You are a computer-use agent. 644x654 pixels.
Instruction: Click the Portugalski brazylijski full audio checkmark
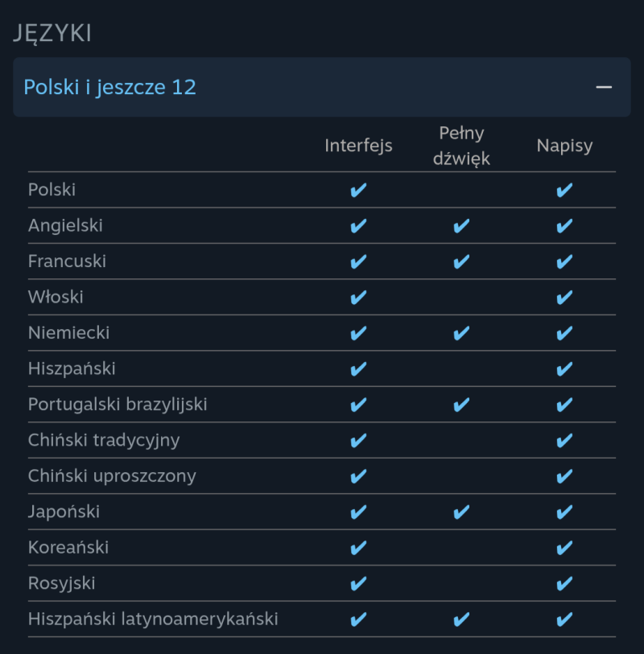461,405
